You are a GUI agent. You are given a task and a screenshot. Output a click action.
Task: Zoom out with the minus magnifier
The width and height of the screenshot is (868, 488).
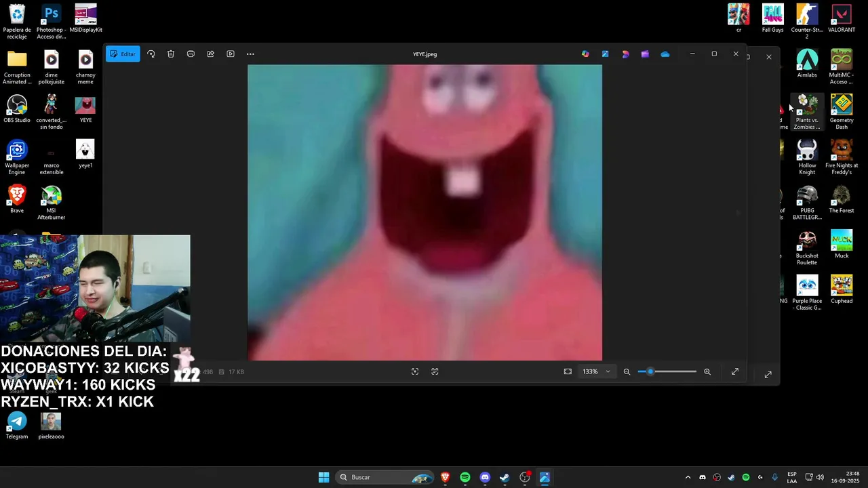(627, 371)
